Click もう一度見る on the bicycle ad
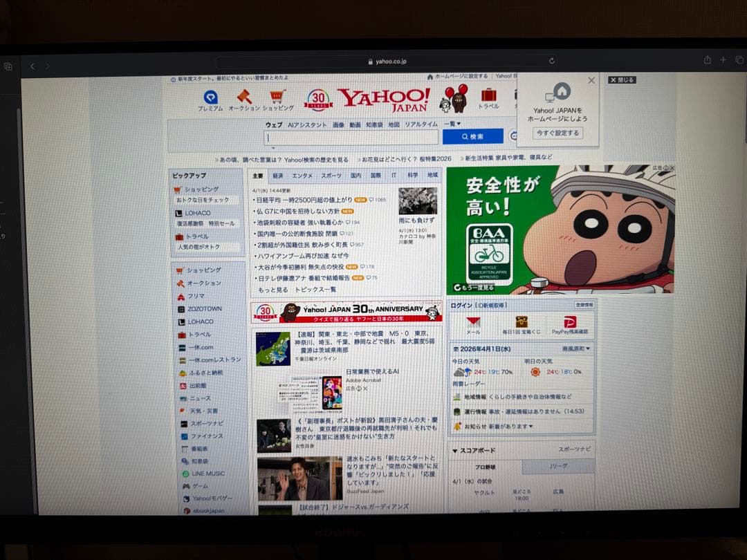This screenshot has width=747, height=560. click(x=474, y=288)
